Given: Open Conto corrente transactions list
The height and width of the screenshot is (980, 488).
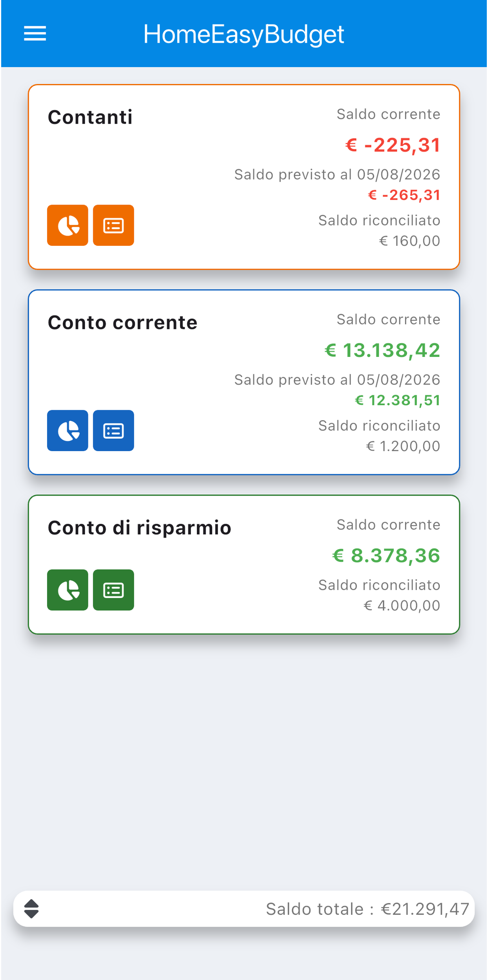Looking at the screenshot, I should pos(114,431).
